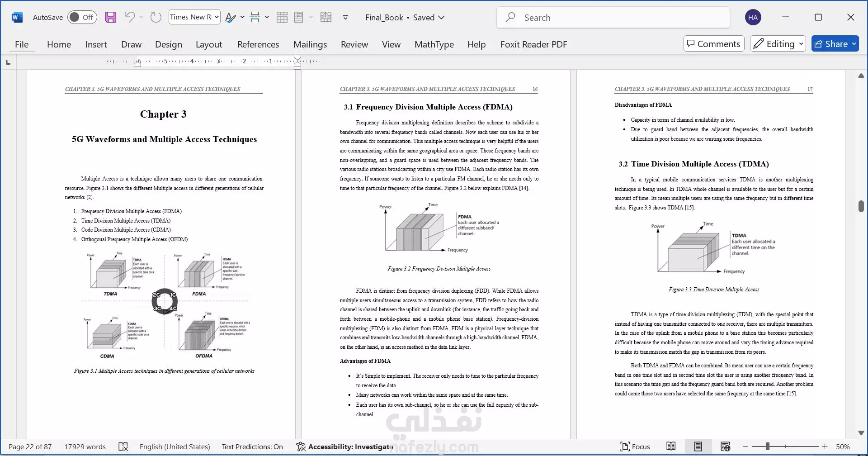The width and height of the screenshot is (868, 456).
Task: Click Text Predictions: On status
Action: 252,446
